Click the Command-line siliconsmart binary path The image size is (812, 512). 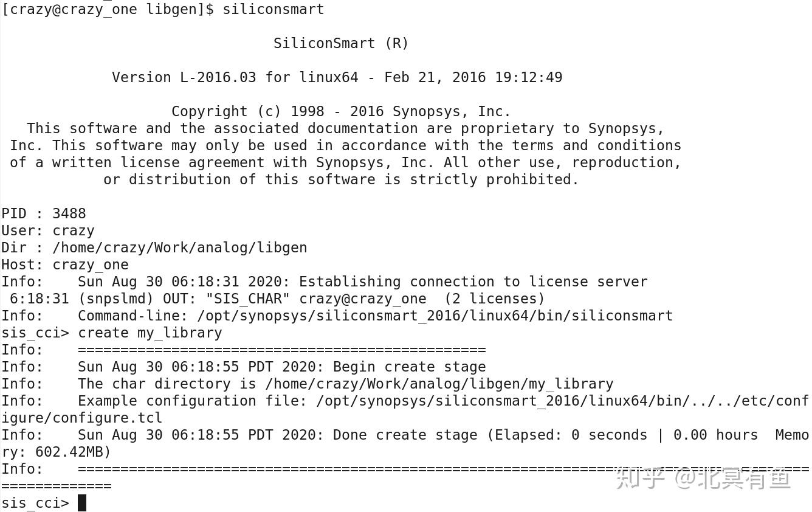click(435, 316)
